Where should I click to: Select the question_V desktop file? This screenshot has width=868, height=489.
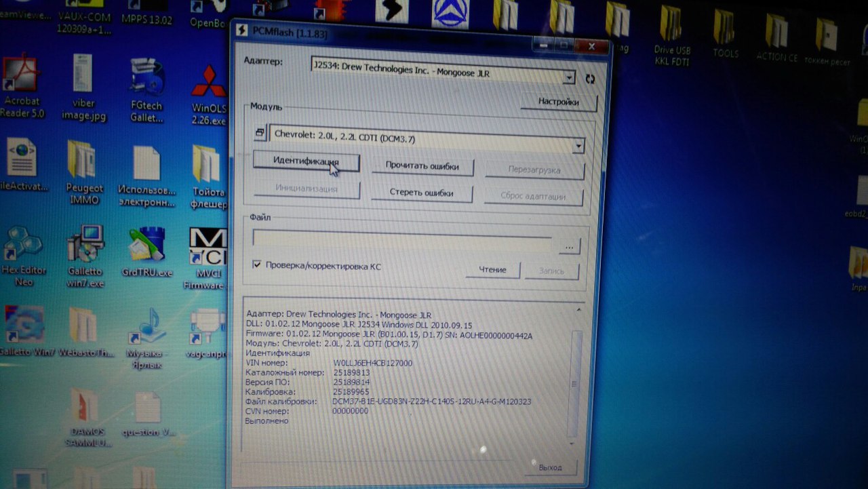click(x=148, y=415)
